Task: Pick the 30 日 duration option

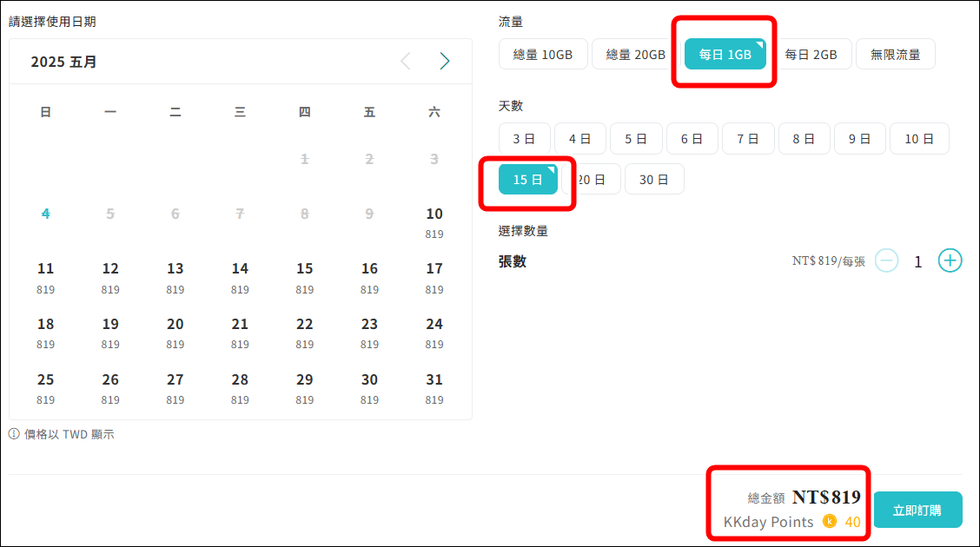Action: [653, 180]
